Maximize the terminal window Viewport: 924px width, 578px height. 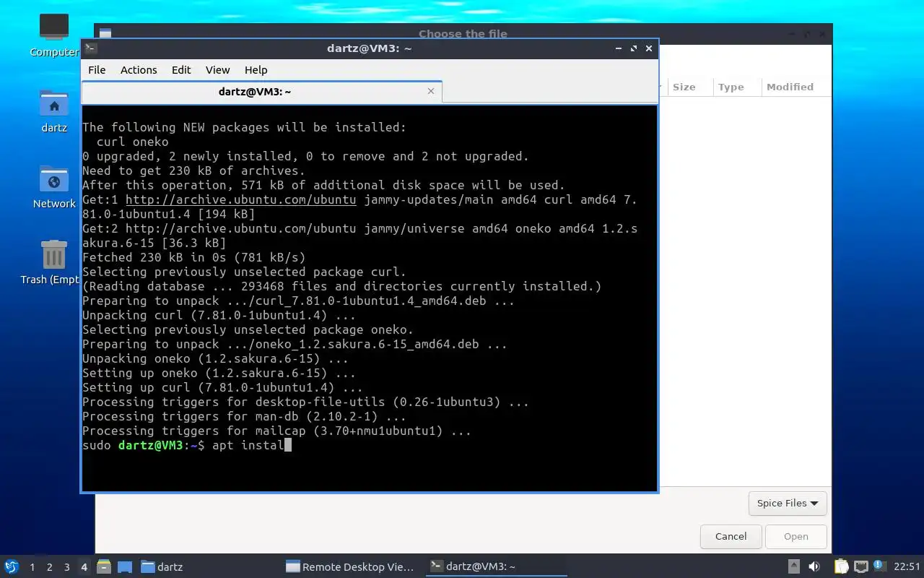(634, 48)
